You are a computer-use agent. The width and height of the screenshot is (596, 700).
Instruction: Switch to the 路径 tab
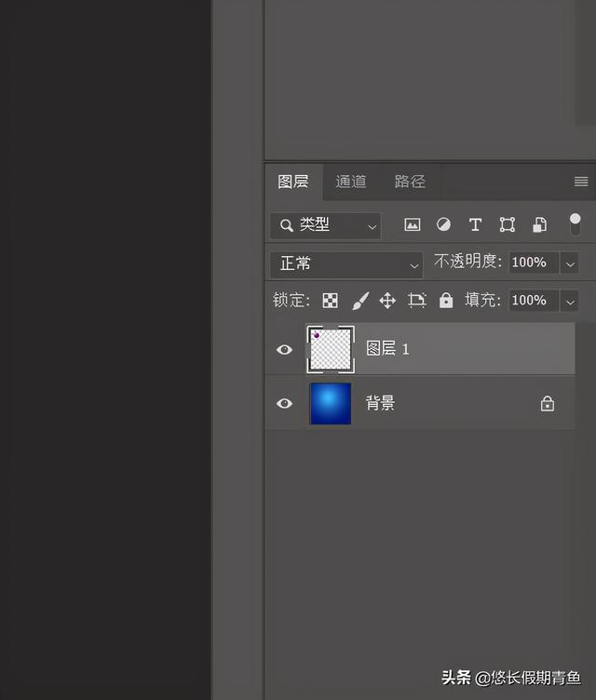tap(410, 182)
